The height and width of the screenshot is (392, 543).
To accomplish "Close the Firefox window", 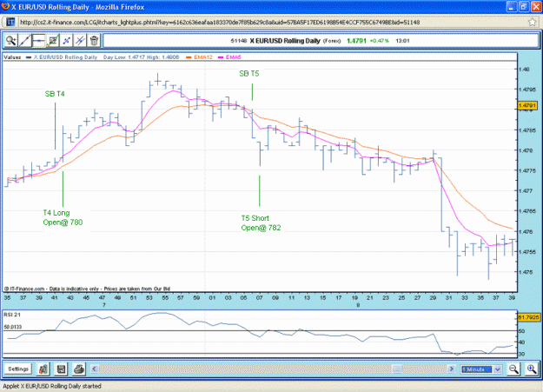I will point(536,7).
